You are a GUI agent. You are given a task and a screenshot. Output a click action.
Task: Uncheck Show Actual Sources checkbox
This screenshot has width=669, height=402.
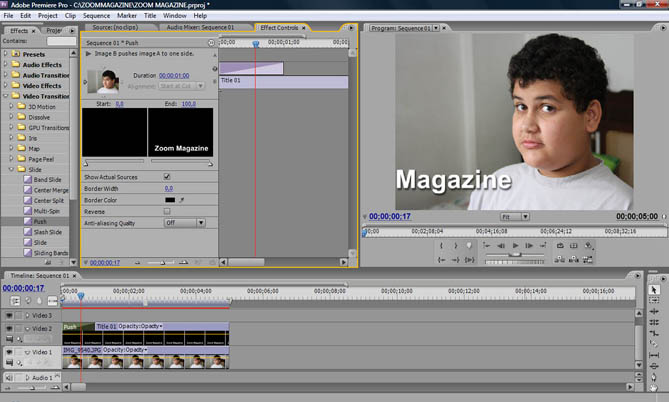tap(167, 176)
